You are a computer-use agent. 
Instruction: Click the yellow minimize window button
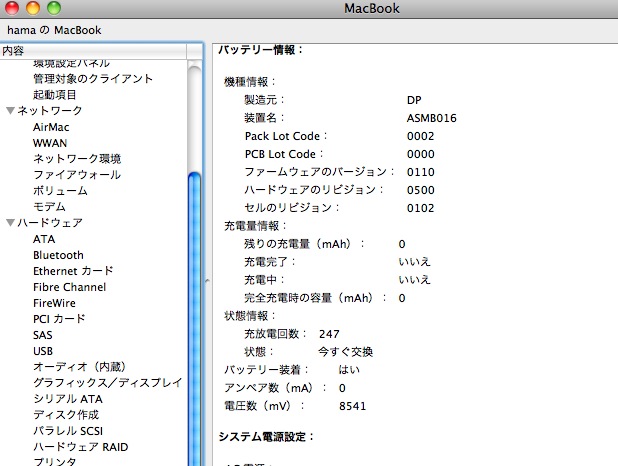[x=33, y=8]
